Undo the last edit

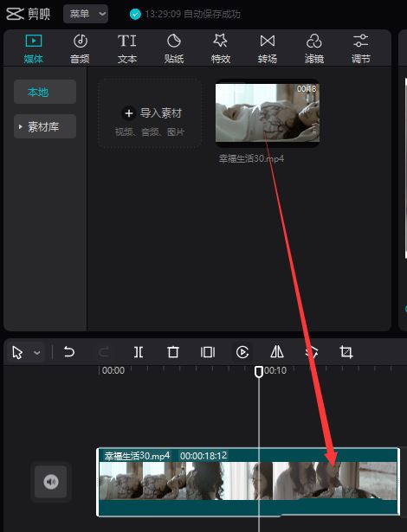click(x=69, y=352)
